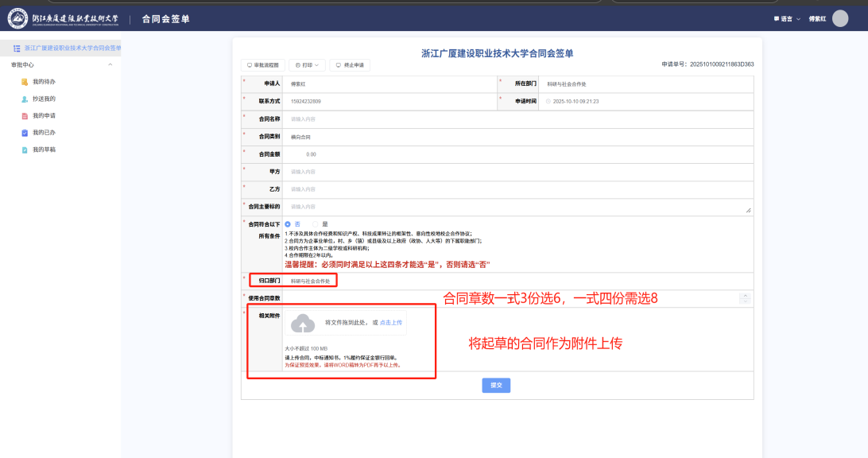Select the 否 radio option
This screenshot has height=458, width=868.
click(x=288, y=224)
